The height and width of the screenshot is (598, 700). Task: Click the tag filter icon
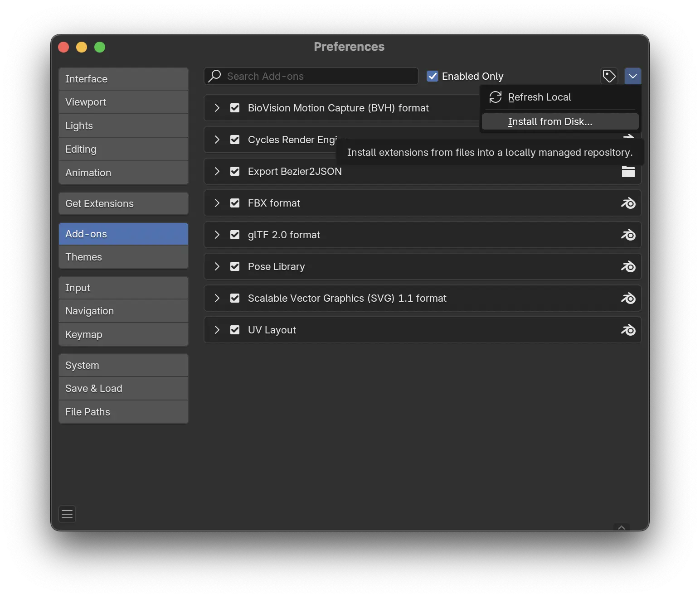coord(609,76)
